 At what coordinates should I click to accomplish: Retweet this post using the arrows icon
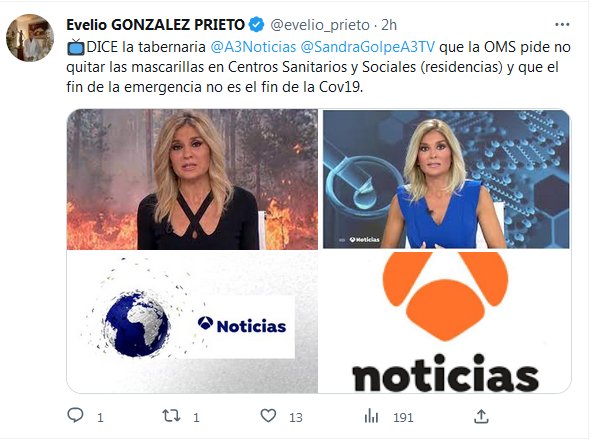(x=171, y=416)
